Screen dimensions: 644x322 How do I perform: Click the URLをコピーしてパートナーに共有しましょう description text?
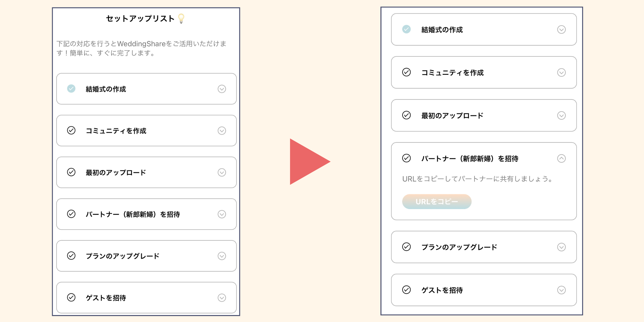477,179
